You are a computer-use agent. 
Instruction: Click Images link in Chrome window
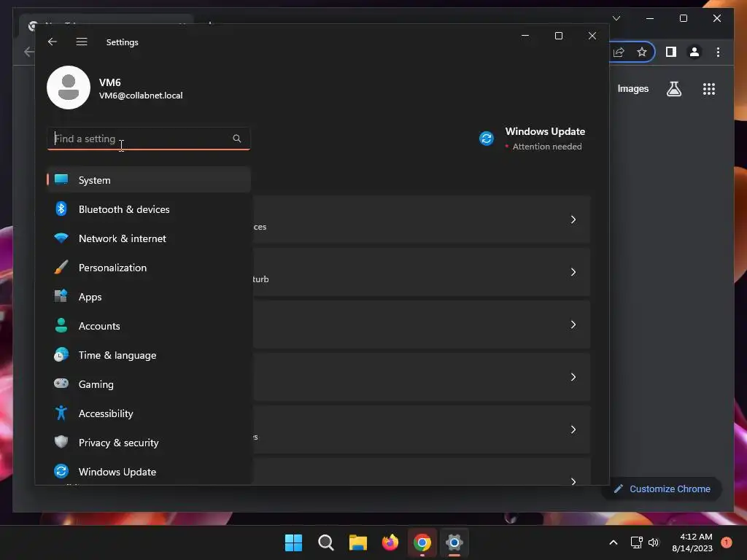[x=632, y=88]
